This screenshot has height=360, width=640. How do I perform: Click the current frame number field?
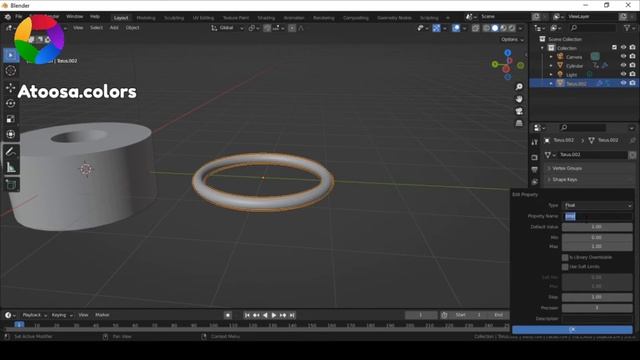pos(421,315)
